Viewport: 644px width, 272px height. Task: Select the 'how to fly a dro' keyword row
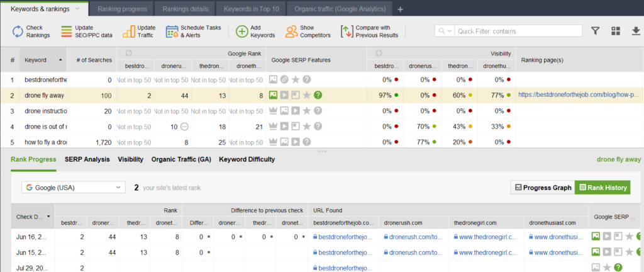(322, 142)
